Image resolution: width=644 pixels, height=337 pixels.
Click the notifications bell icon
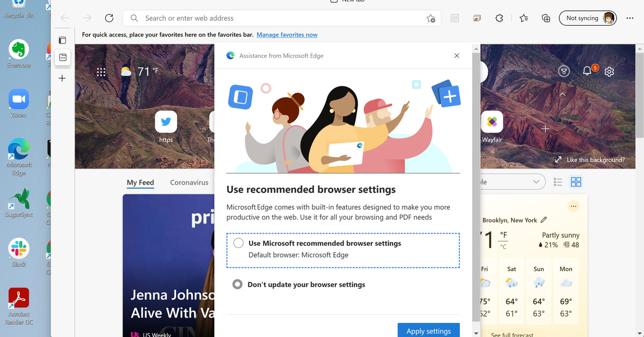click(587, 71)
